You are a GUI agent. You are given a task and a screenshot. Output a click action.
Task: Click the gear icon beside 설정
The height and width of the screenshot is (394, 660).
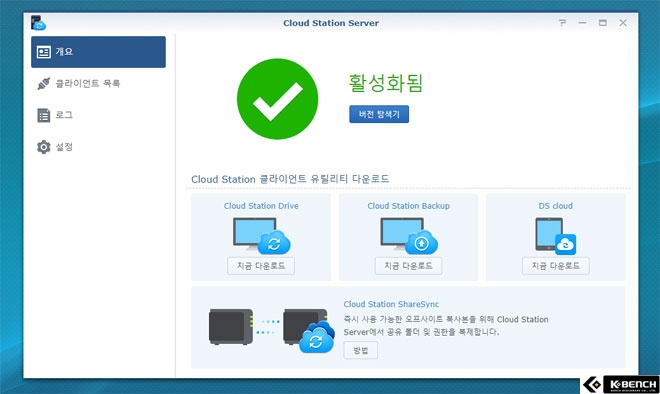[x=44, y=147]
